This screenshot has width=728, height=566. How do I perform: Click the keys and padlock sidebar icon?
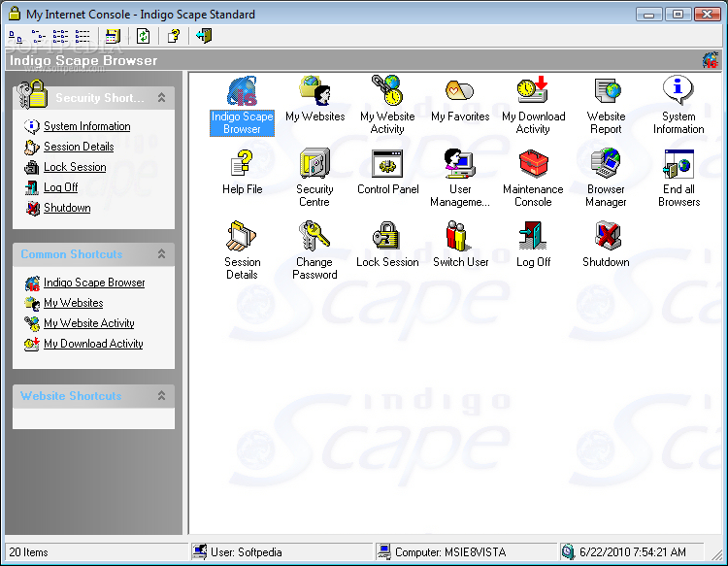point(31,94)
